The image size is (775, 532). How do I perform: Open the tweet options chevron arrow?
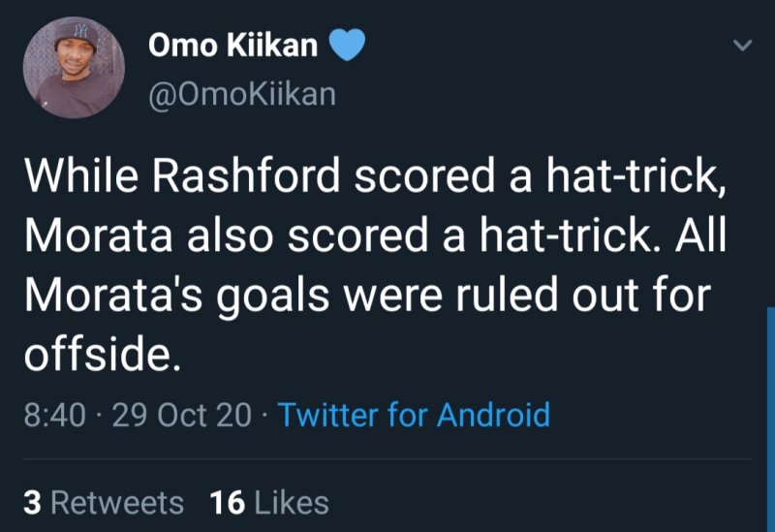tap(742, 46)
